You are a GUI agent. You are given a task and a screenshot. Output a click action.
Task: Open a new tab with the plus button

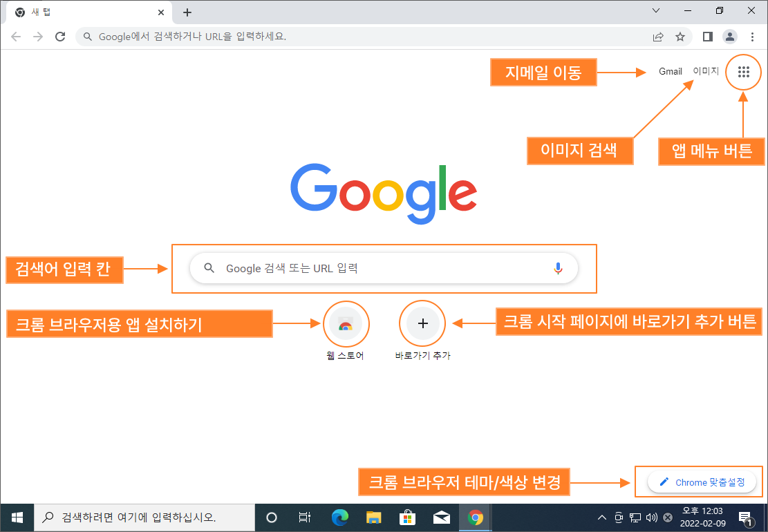187,12
